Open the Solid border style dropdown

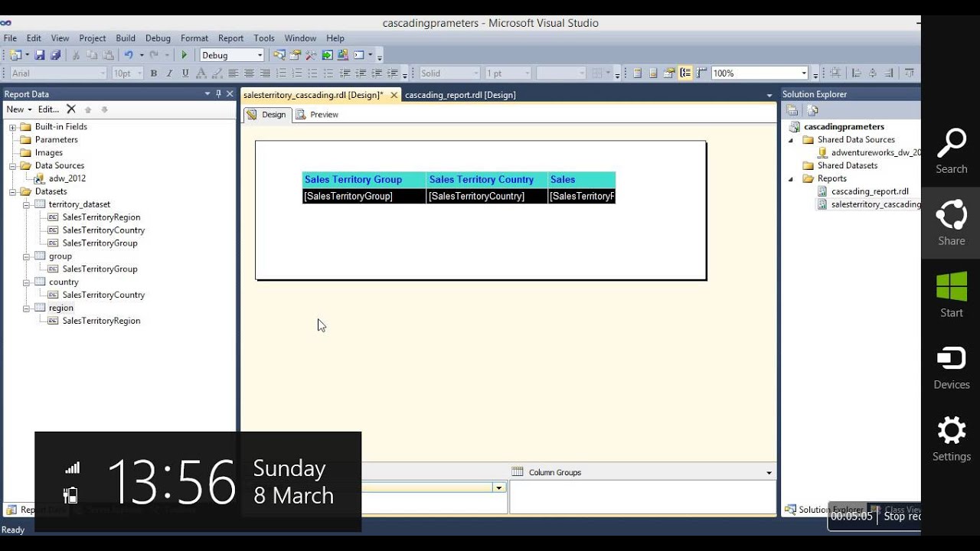(475, 73)
